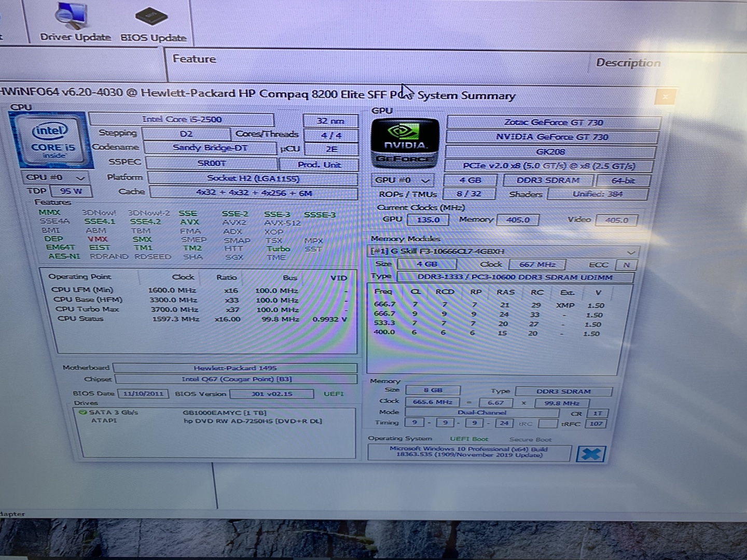The width and height of the screenshot is (747, 560).
Task: Select the Microsoft Windows 10 Professional OS field
Action: tap(469, 452)
